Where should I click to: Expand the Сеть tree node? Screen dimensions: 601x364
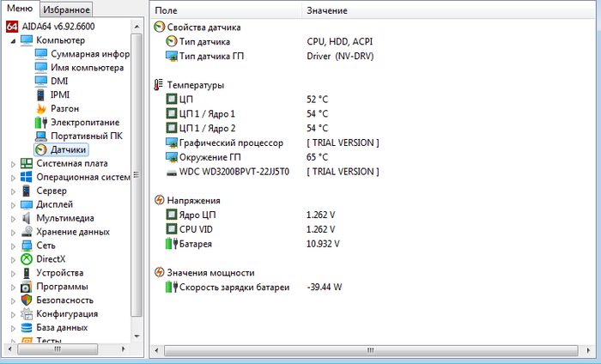pos(13,246)
